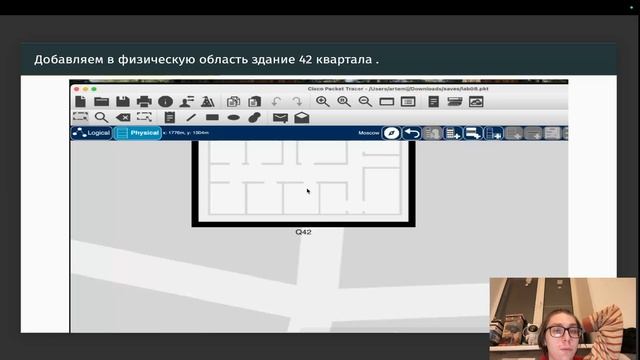
Task: Open the User Profile icon
Action: tap(187, 101)
